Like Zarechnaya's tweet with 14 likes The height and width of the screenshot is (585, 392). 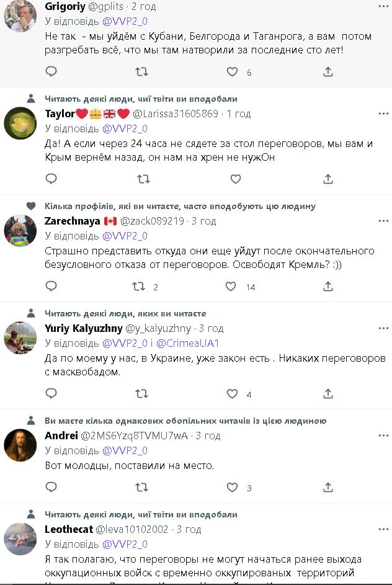(231, 287)
